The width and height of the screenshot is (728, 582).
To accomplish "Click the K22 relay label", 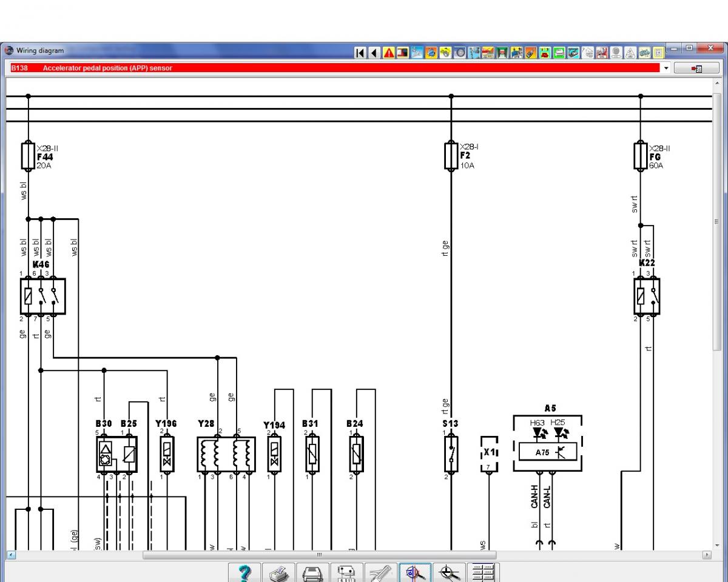I will pos(647,263).
